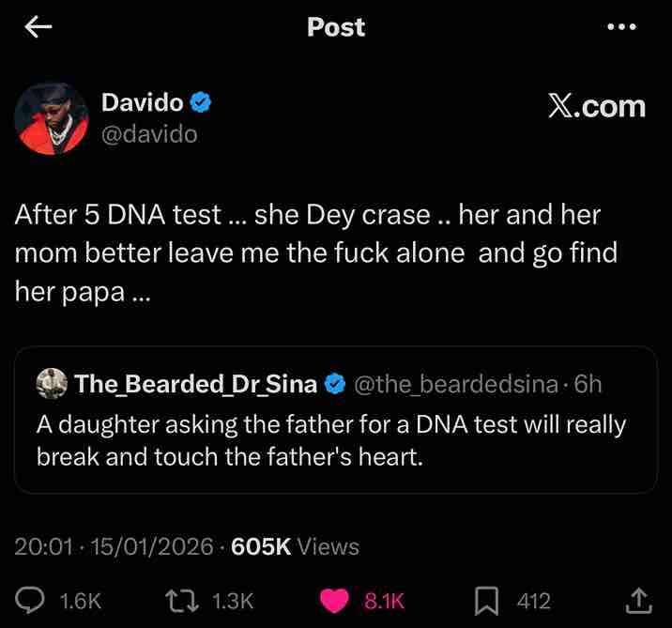The width and height of the screenshot is (672, 628).
Task: Open the 605K Views analytics
Action: tap(295, 546)
